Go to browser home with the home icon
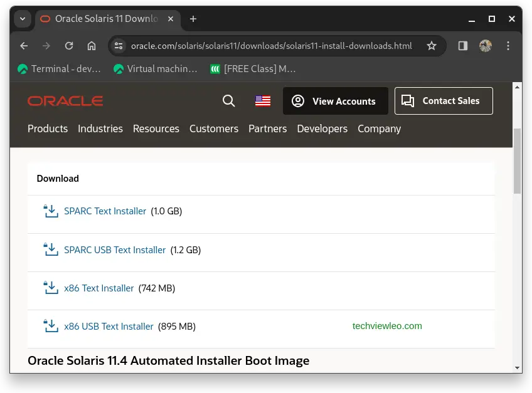532x393 pixels. pos(91,45)
